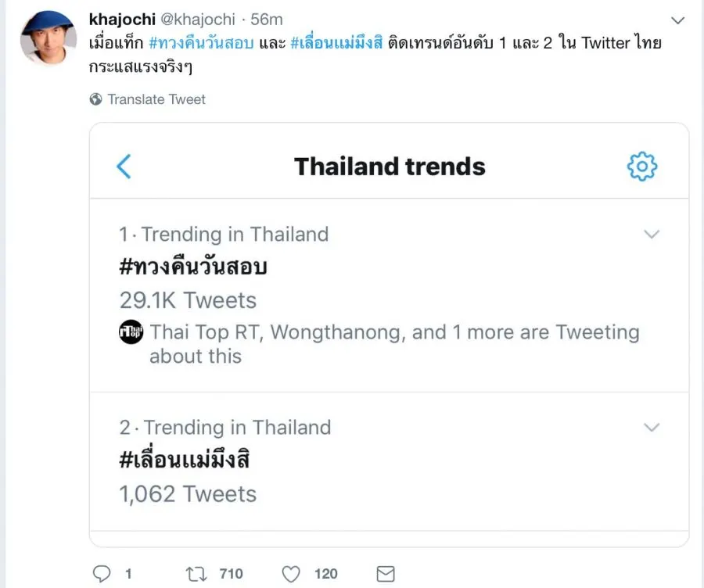The height and width of the screenshot is (588, 704).
Task: Open the khajochi profile name
Action: (x=123, y=19)
